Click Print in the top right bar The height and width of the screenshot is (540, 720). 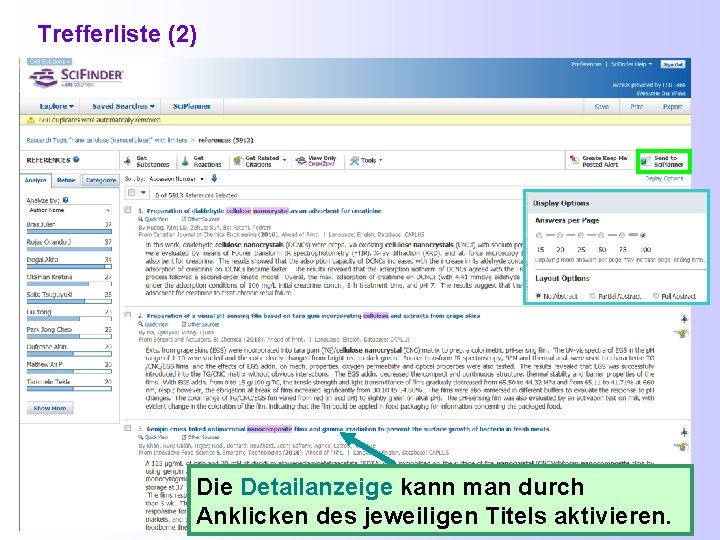coord(636,106)
